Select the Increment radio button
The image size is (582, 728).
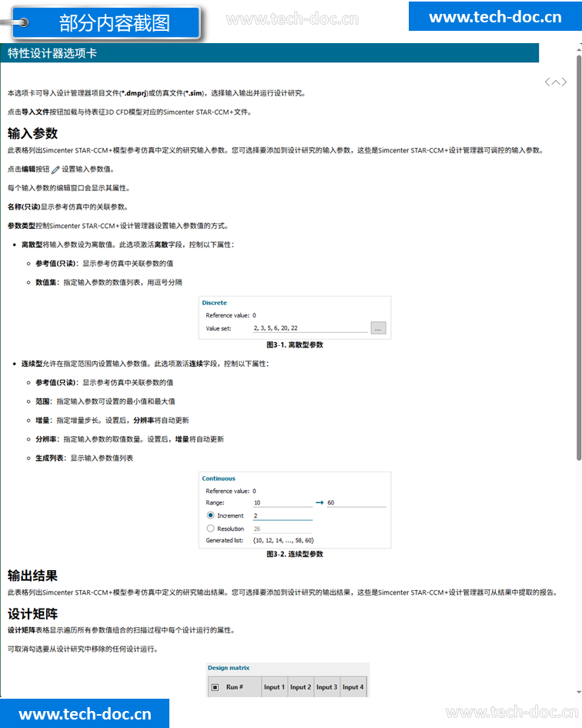pos(210,515)
